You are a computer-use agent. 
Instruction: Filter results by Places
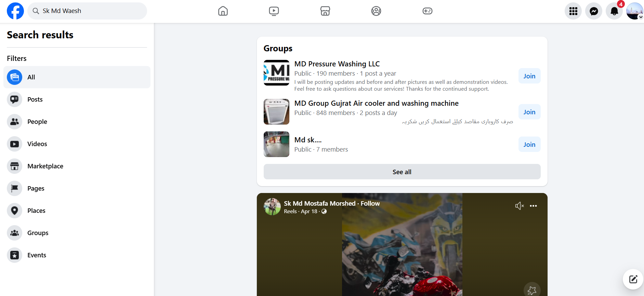77,210
